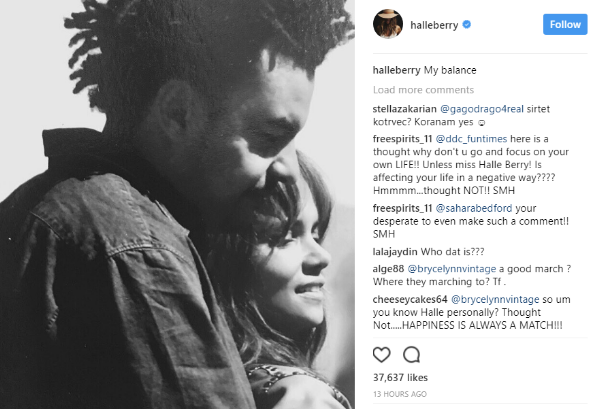
Task: Open the comment speech bubble icon
Action: [x=411, y=355]
